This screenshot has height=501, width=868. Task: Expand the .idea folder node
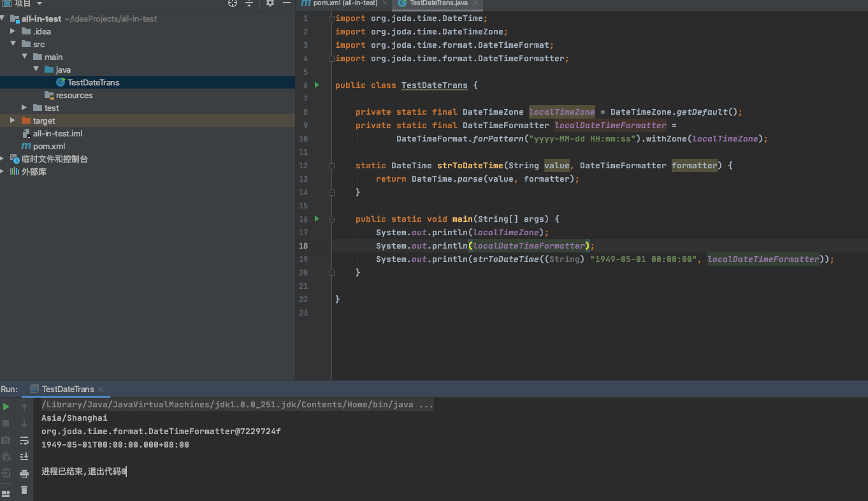(x=13, y=31)
